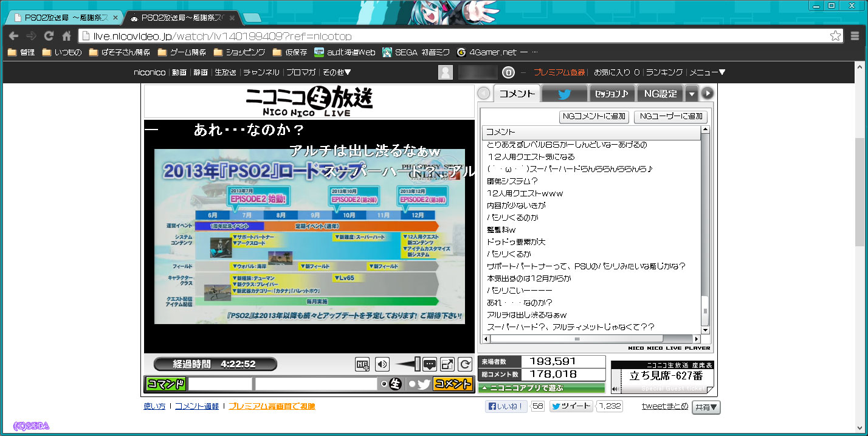Reload the current page
The image size is (868, 436).
49,36
